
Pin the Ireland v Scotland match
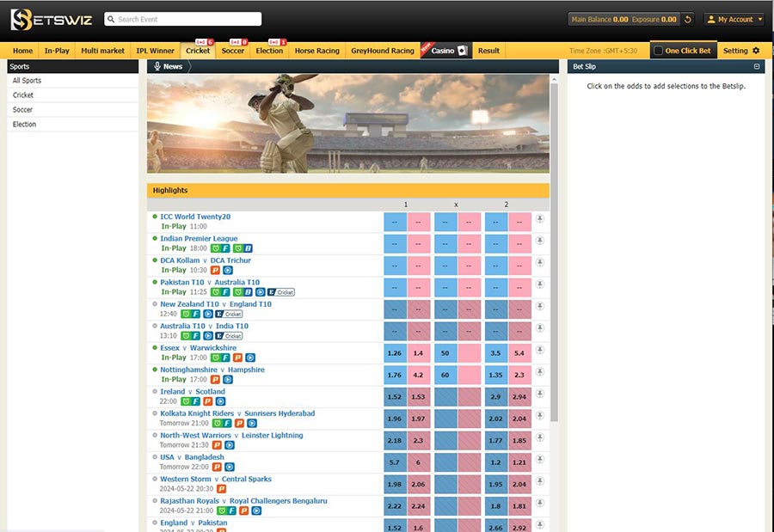539,394
